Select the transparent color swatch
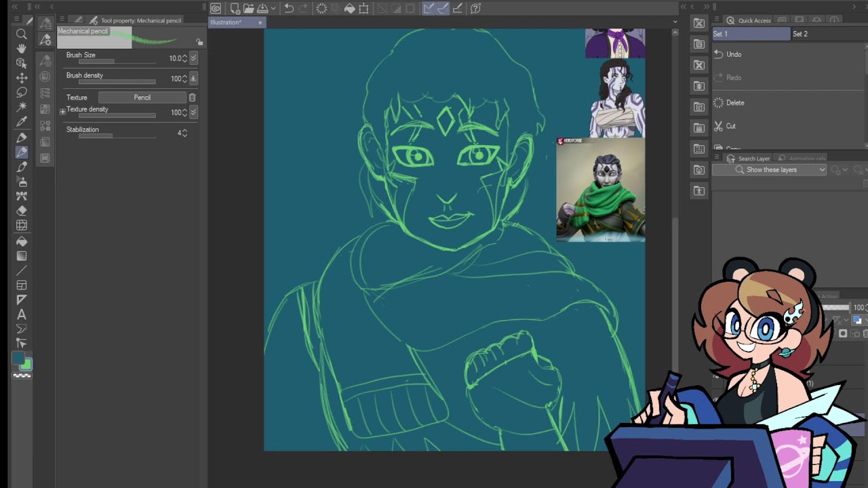The height and width of the screenshot is (488, 868). coord(22,375)
